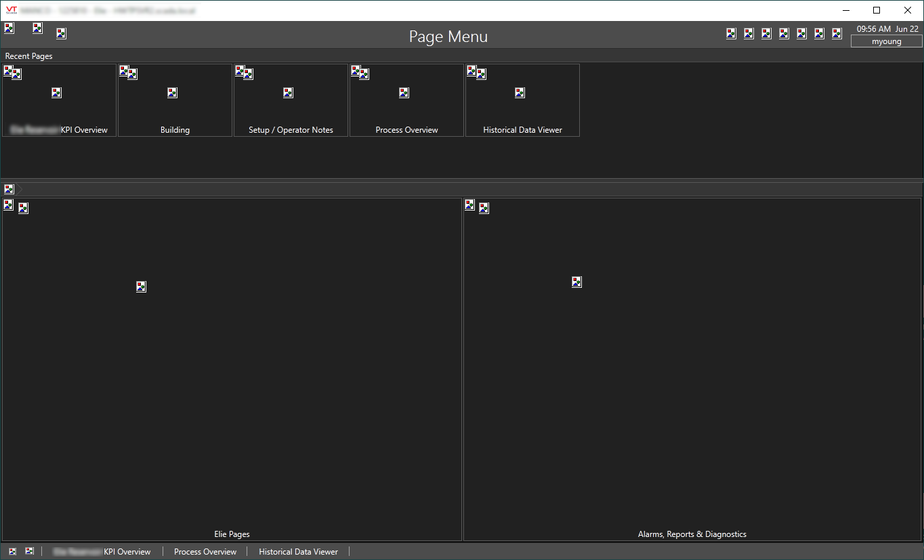Click the second icon in the bottom status bar
The image size is (924, 560).
[x=29, y=551]
